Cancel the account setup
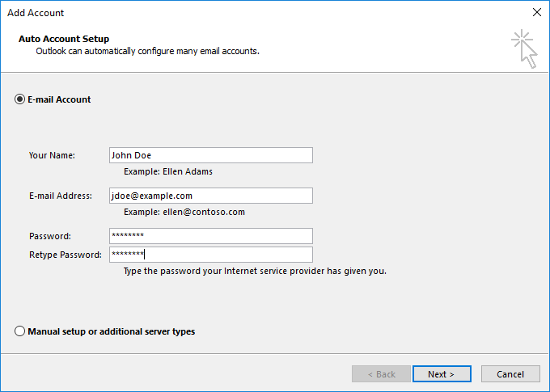The image size is (550, 392). click(x=510, y=374)
